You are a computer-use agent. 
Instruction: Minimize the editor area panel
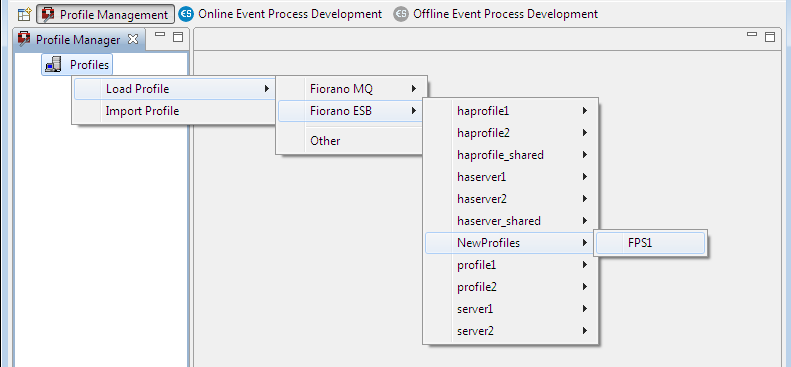coord(752,35)
